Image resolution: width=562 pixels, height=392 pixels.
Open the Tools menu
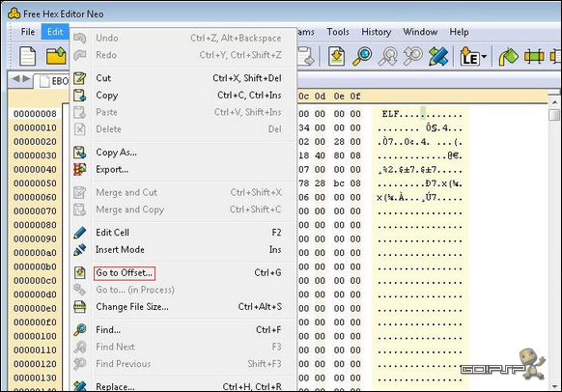[x=338, y=32]
